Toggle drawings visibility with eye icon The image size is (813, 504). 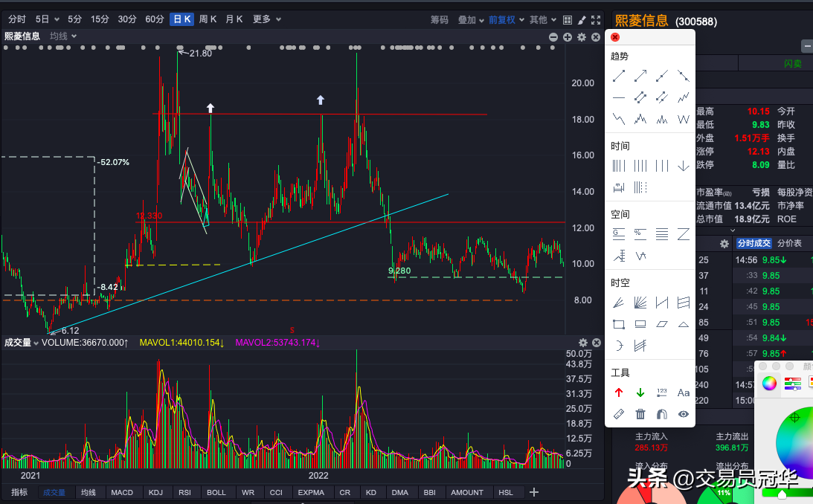684,414
